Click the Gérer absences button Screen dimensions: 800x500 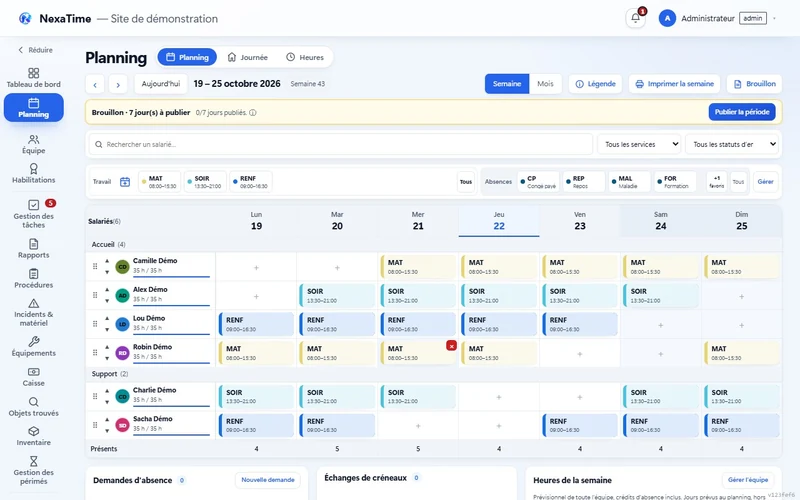point(765,182)
